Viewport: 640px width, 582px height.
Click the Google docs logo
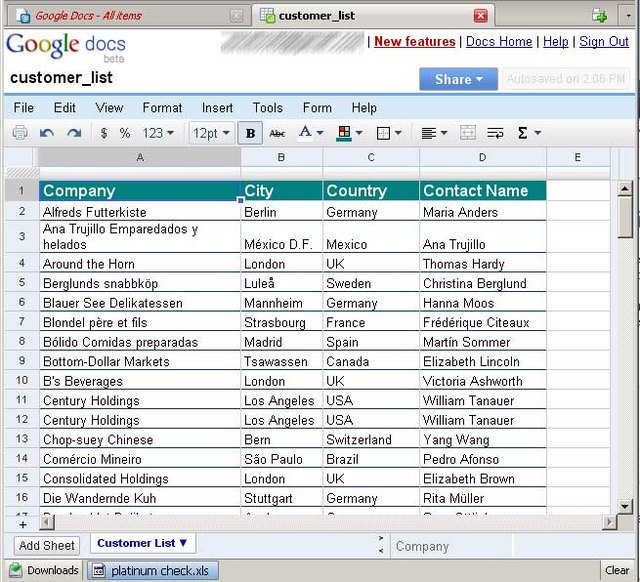(66, 47)
